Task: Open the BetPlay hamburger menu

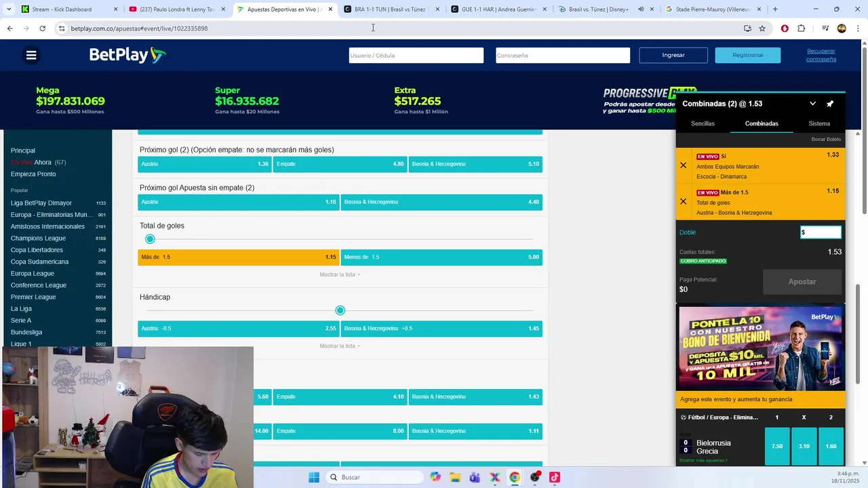Action: 31,56
